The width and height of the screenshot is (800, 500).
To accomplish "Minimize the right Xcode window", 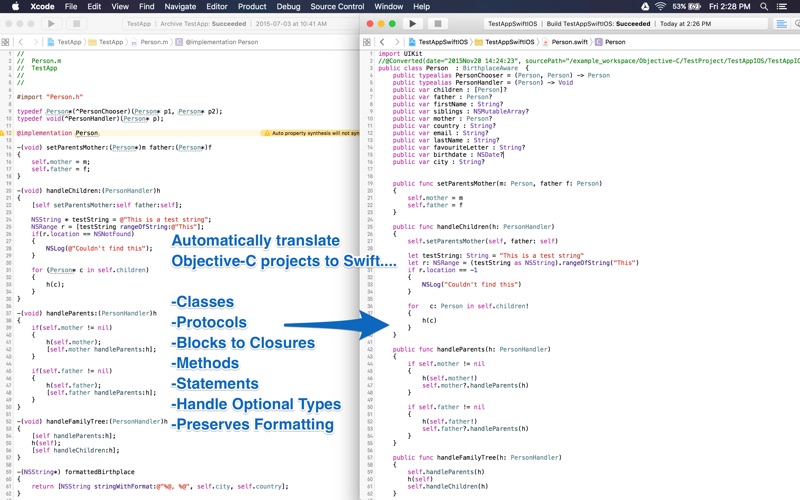I will [381, 23].
